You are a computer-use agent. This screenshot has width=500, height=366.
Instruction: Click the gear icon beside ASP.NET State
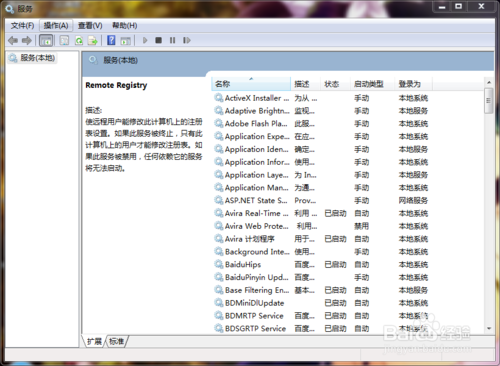(x=219, y=200)
